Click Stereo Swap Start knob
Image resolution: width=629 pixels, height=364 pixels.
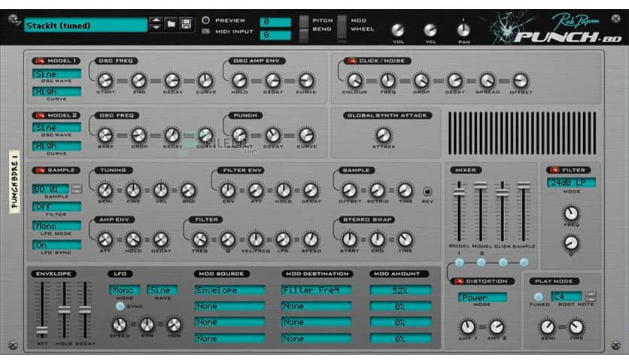point(349,240)
